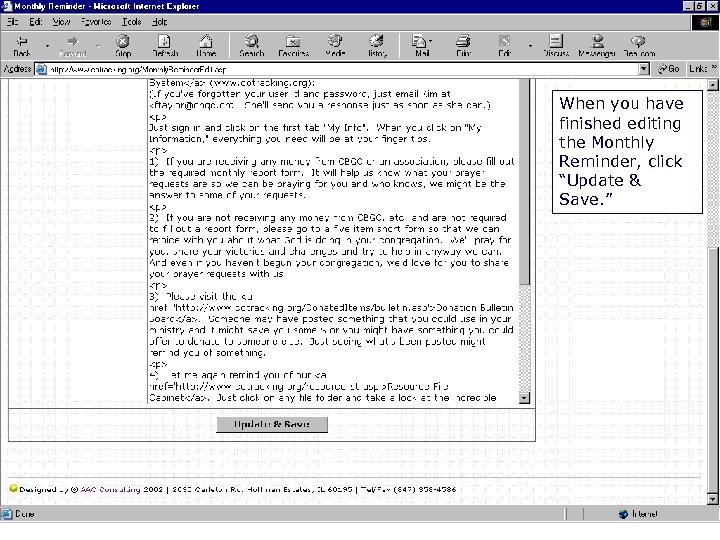Viewport: 720px width, 540px height.
Task: Open the Edit menu in menu bar
Action: coord(36,22)
